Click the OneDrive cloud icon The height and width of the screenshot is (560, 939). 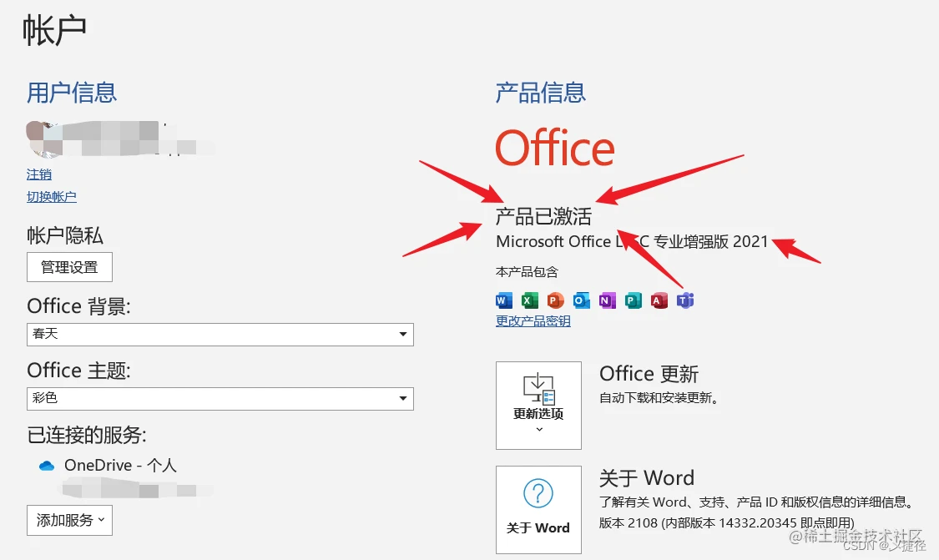pos(47,466)
